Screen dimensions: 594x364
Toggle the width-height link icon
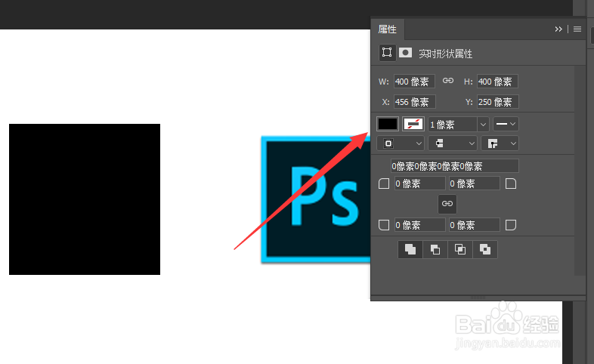[x=448, y=81]
